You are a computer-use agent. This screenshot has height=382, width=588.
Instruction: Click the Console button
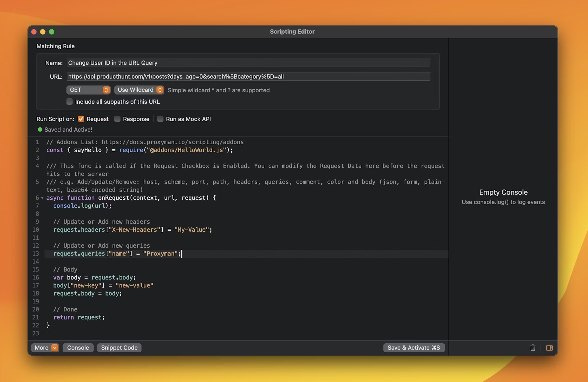pos(78,348)
